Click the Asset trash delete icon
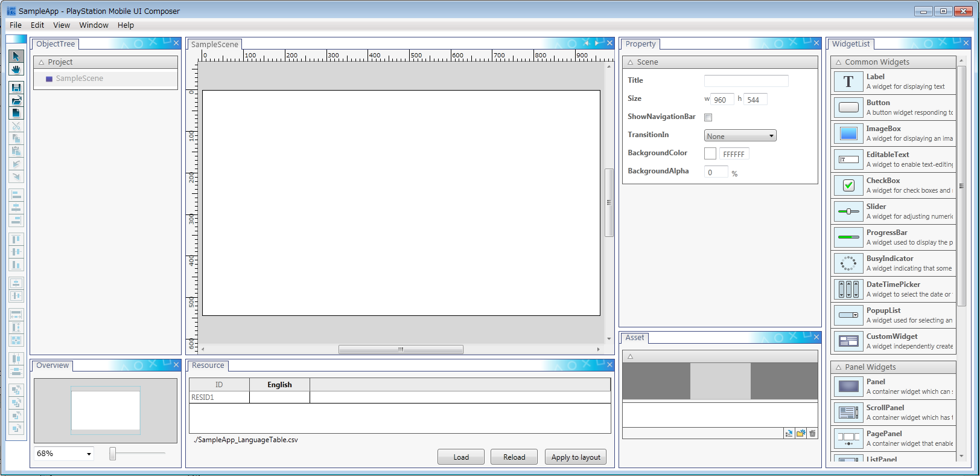Image resolution: width=980 pixels, height=476 pixels. 812,433
